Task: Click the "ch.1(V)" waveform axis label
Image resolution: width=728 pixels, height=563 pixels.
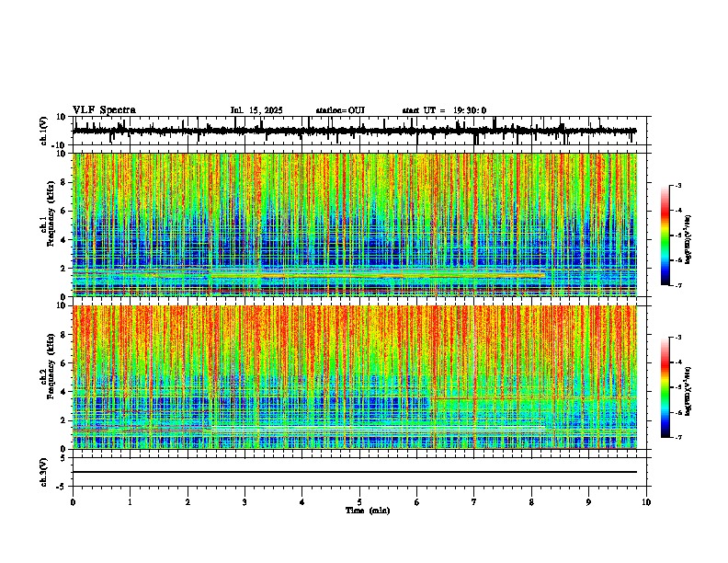Action: click(43, 132)
